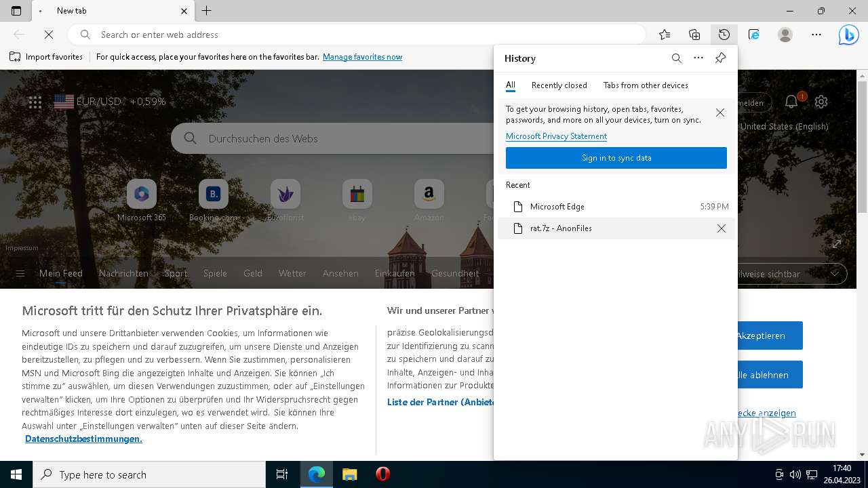868x488 pixels.
Task: Select the Spiele feed tab
Action: pyautogui.click(x=215, y=274)
